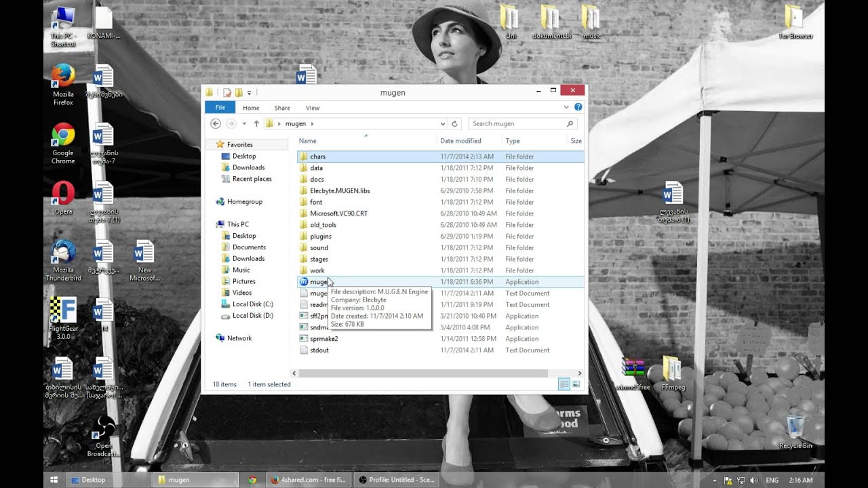Screen dimensions: 868x488
Task: Open the Share ribbon tab
Action: [282, 108]
